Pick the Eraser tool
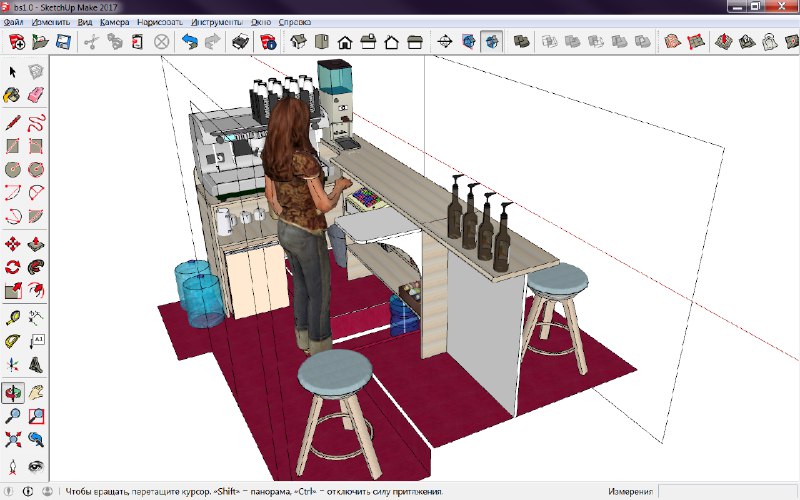Screen dimensions: 800x500 pos(36,95)
